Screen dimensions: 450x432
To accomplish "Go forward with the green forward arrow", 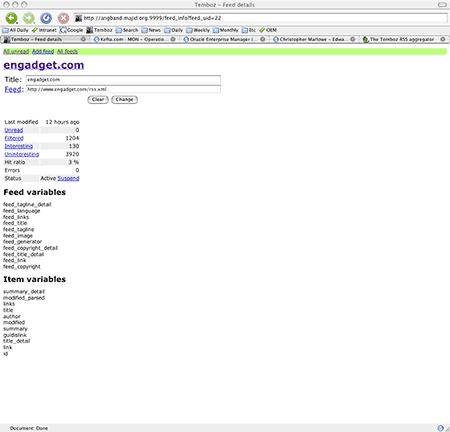I will tap(29, 18).
